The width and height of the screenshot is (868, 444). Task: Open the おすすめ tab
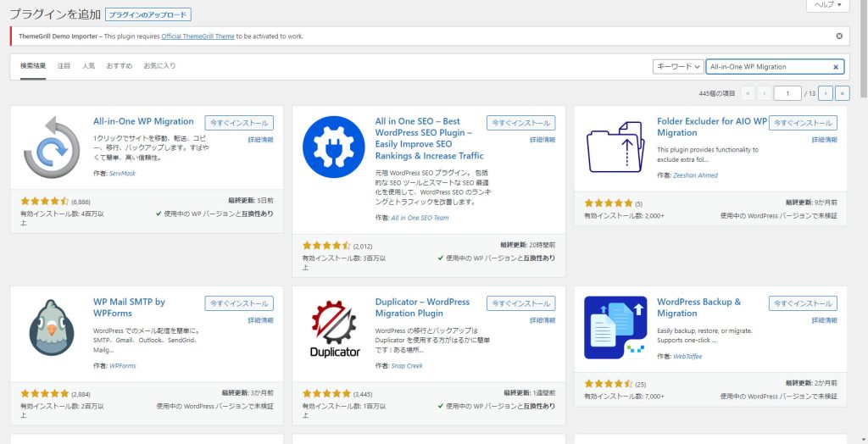[119, 65]
